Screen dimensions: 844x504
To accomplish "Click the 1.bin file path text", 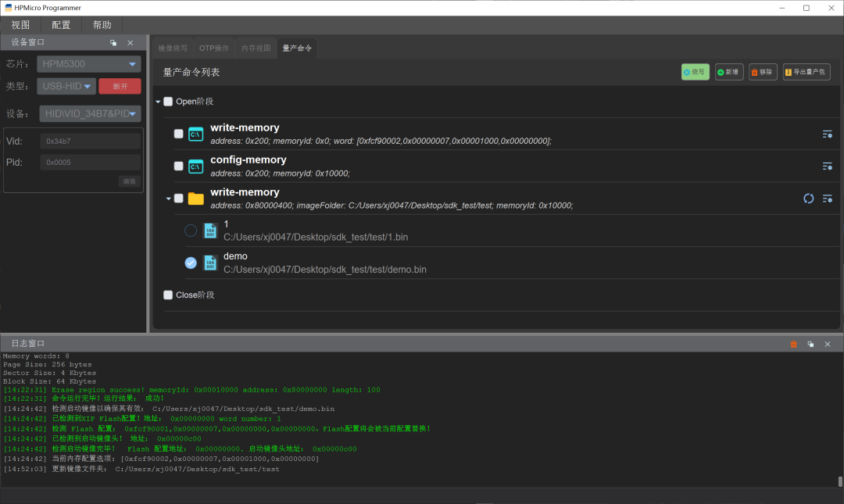I will coord(316,237).
